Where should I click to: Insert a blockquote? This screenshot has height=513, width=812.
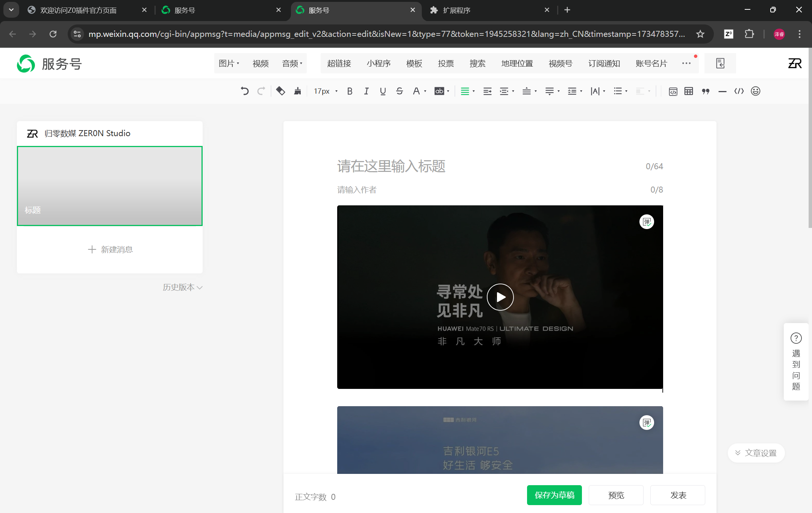[706, 91]
